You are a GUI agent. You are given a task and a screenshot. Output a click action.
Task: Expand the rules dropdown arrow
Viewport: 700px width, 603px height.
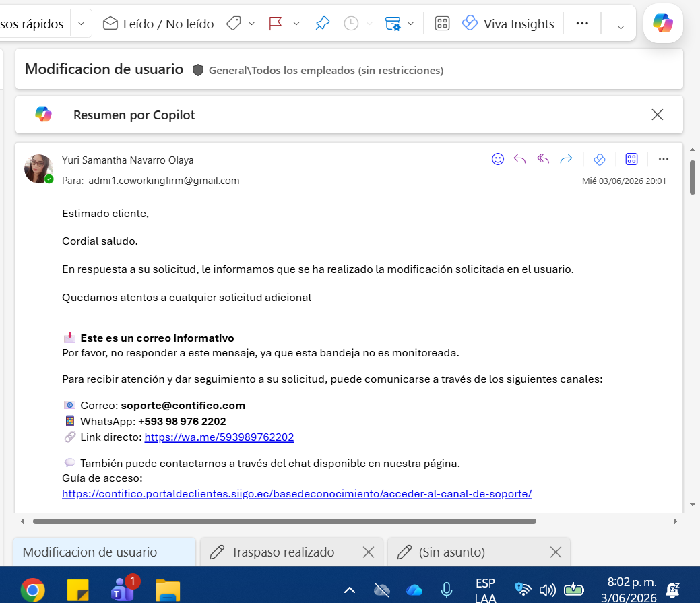click(411, 23)
